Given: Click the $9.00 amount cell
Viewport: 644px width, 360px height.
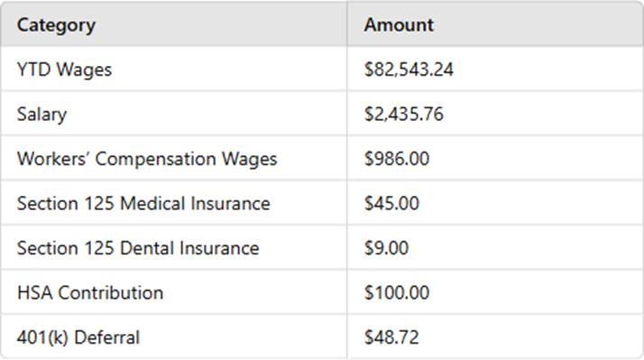Looking at the screenshot, I should (386, 248).
